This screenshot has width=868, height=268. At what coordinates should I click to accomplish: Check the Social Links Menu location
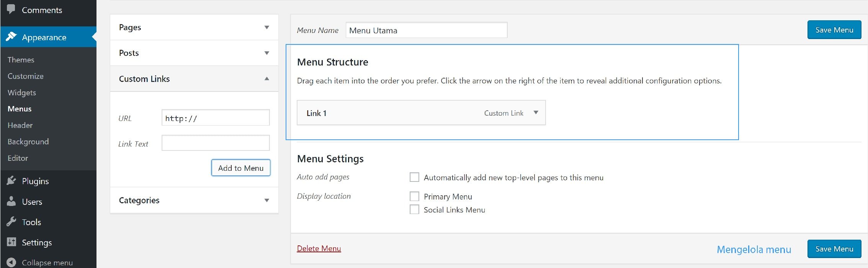[x=414, y=209]
